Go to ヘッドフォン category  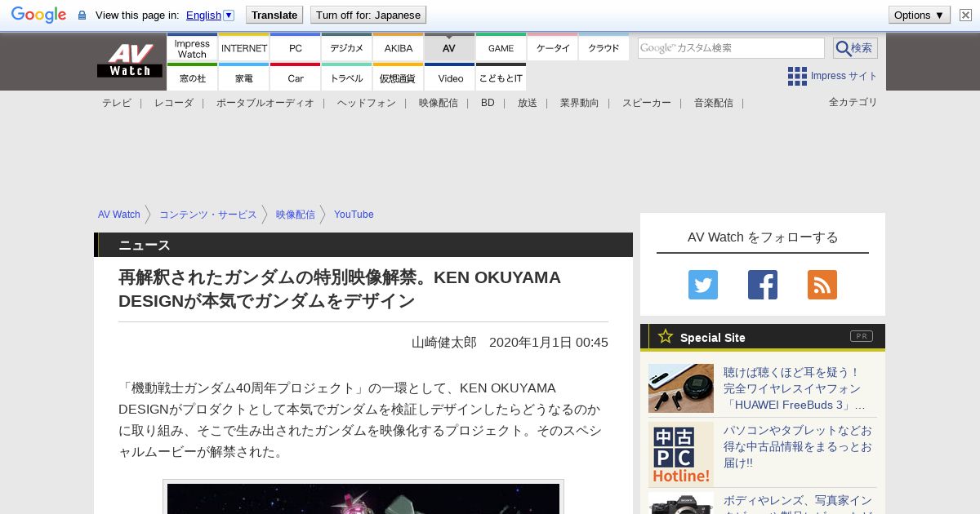(366, 103)
